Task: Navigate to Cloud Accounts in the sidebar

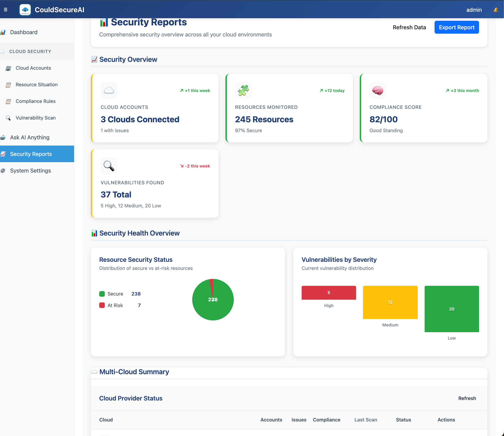Action: [33, 68]
